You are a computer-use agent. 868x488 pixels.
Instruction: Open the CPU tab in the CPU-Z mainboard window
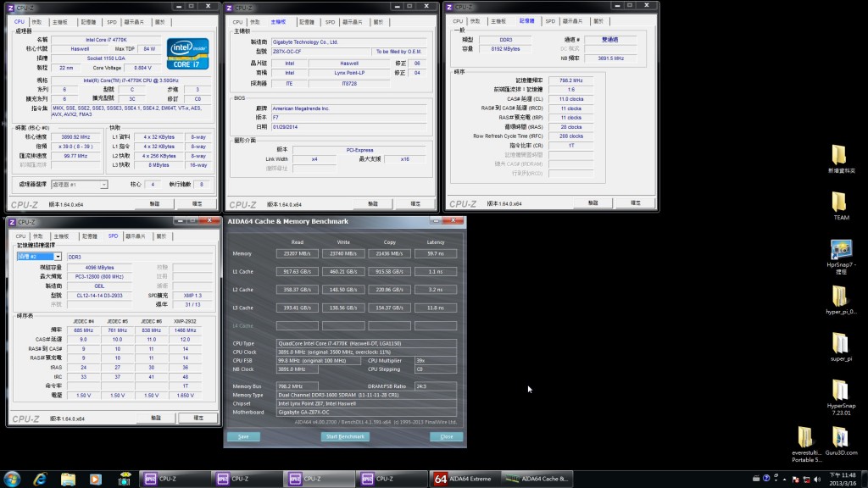click(237, 22)
